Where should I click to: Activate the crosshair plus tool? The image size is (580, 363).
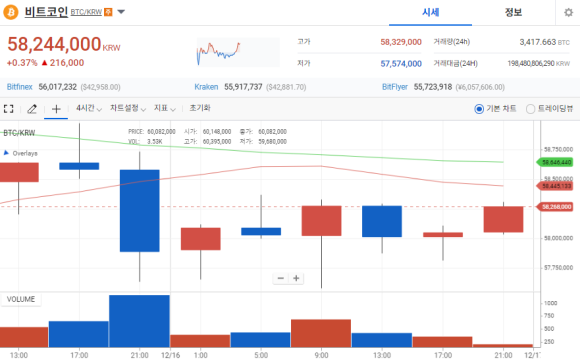tap(56, 109)
